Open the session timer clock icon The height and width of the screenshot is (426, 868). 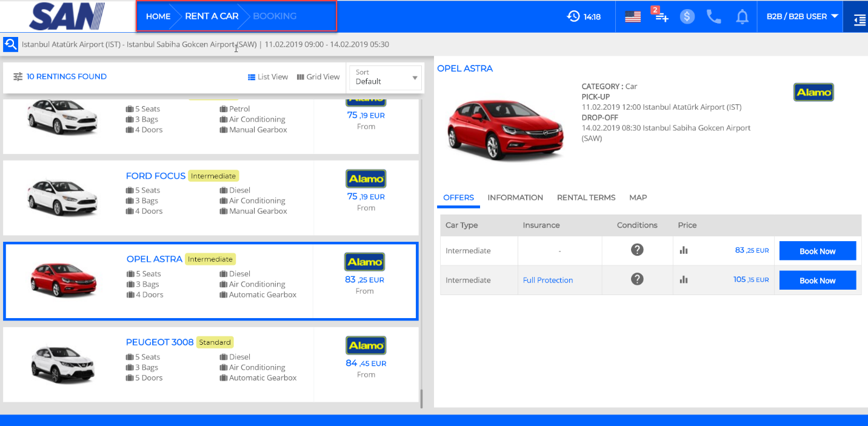pyautogui.click(x=573, y=16)
